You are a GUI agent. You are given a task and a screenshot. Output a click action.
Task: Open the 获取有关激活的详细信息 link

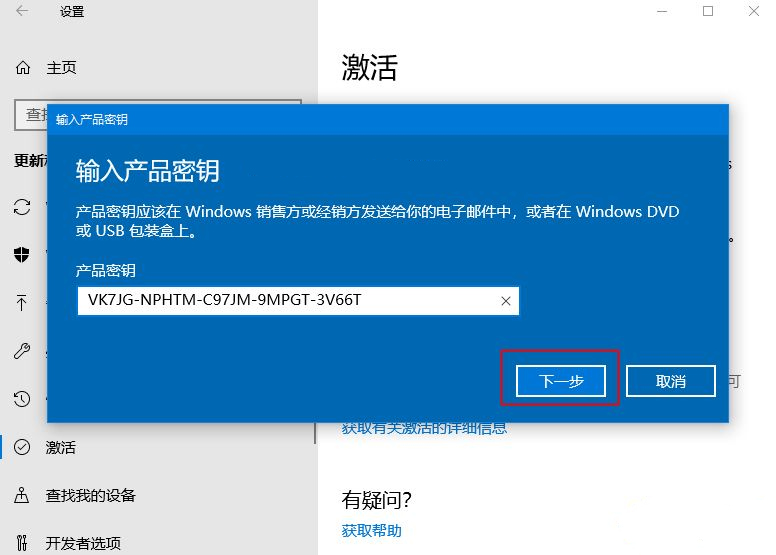tap(424, 428)
